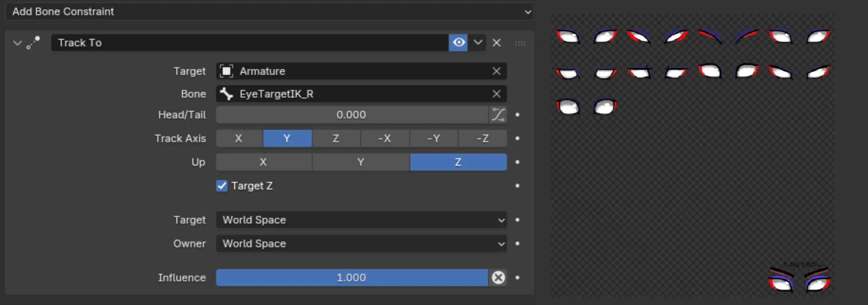Screen dimensions: 868x305
Task: Open the Target World Space dropdown
Action: [361, 220]
